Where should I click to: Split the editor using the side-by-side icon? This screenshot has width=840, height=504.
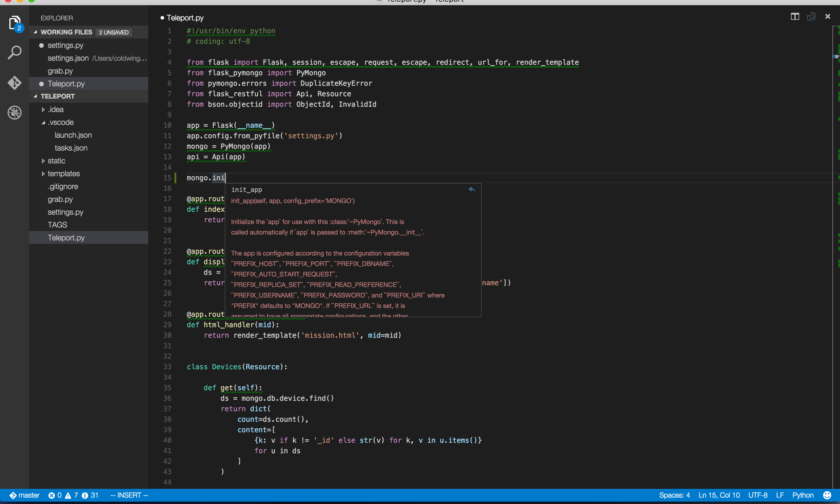(x=795, y=16)
